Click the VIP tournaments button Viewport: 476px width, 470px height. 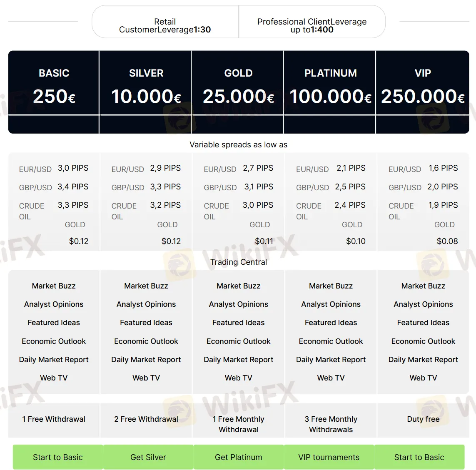(x=329, y=457)
